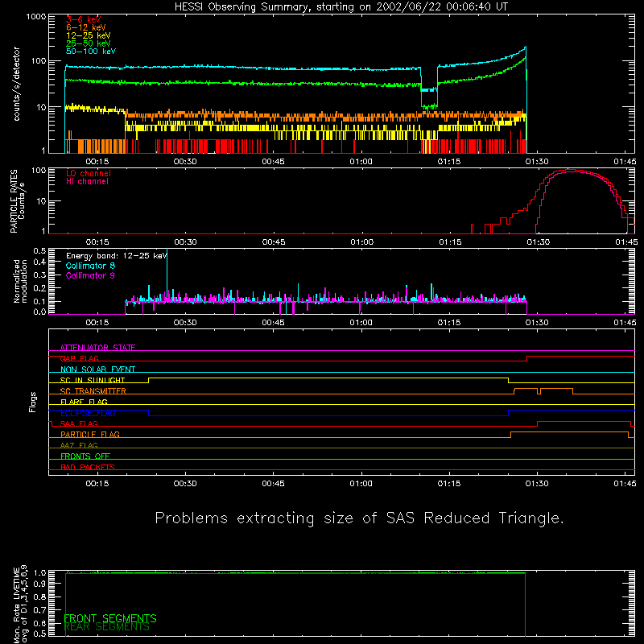Click the HI channel legend label
The width and height of the screenshot is (644, 644).
pos(87,182)
